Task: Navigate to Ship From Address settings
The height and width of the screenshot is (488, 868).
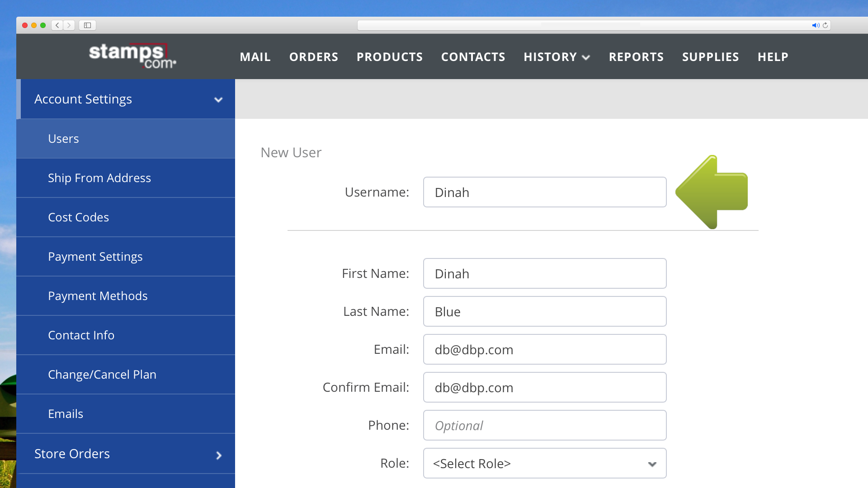Action: pos(99,178)
